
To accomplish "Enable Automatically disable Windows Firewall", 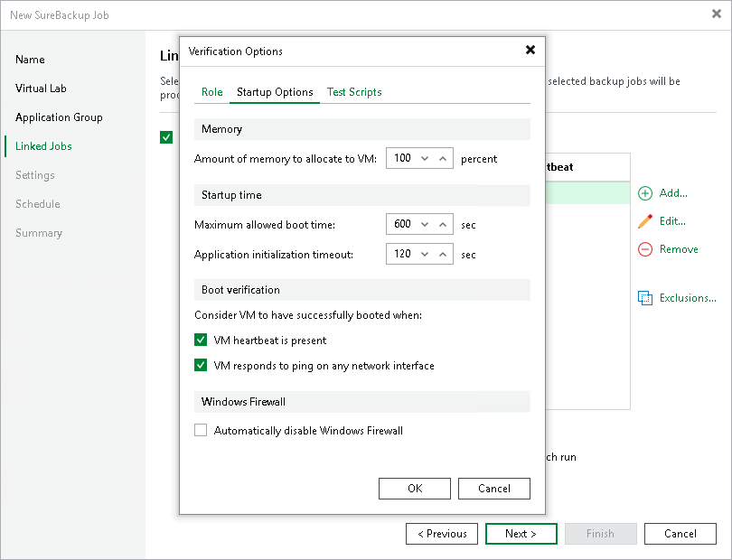I will click(201, 430).
